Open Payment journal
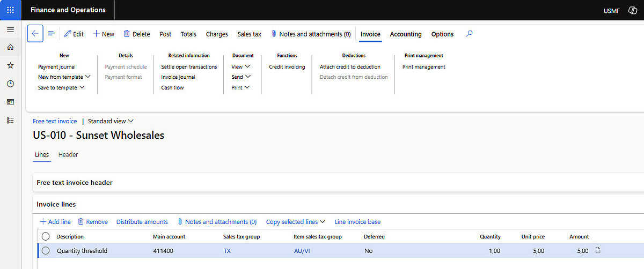 57,67
